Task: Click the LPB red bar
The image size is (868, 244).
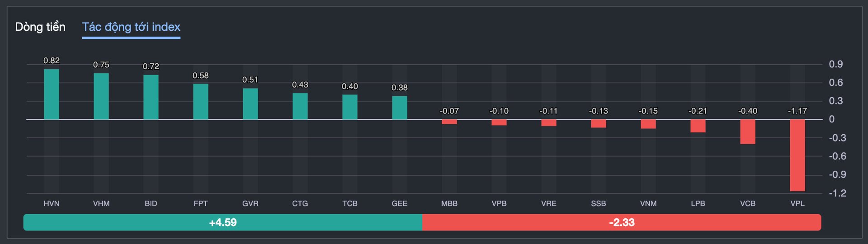Action: 698,126
